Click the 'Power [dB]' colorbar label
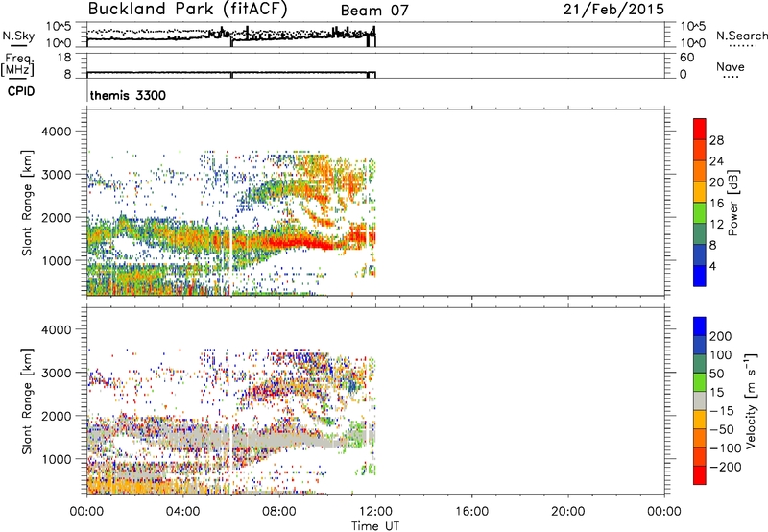This screenshot has height=532, width=768. (732, 203)
